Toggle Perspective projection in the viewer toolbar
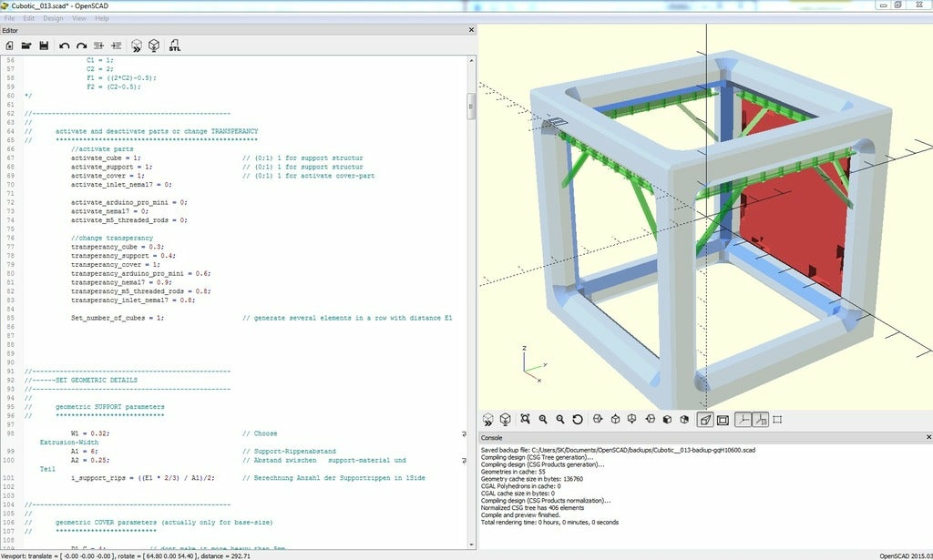Viewport: 933px width, 560px height. click(x=704, y=420)
